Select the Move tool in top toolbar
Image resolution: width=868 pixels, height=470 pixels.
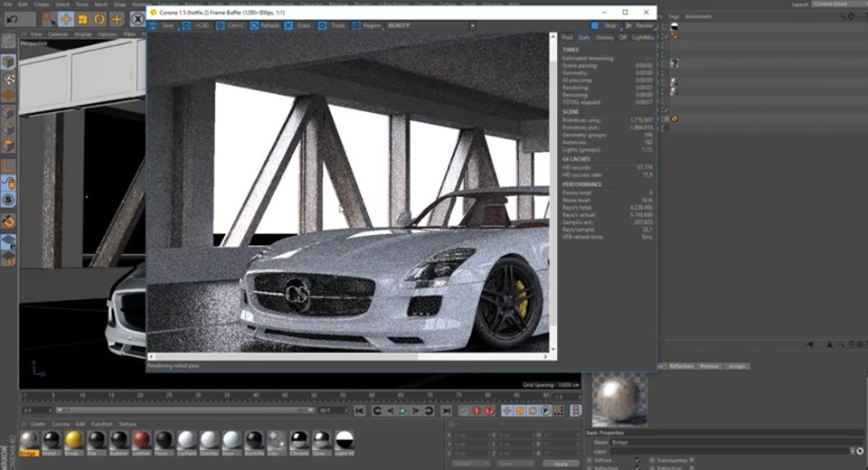coord(66,19)
